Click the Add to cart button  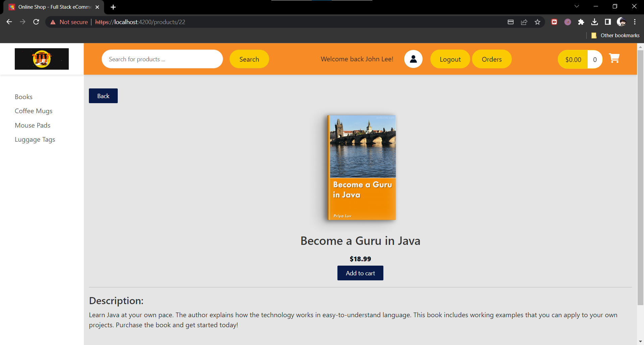point(360,273)
